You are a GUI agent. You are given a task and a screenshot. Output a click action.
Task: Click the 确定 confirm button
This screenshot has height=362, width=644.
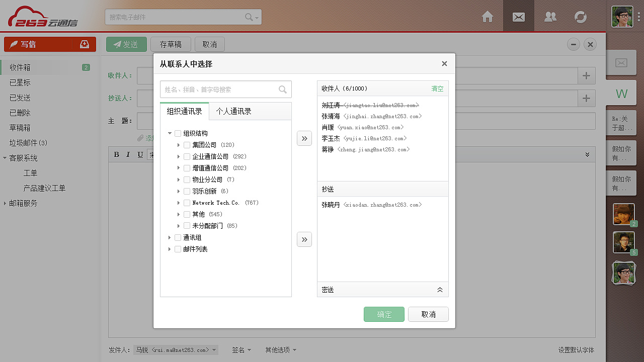384,314
